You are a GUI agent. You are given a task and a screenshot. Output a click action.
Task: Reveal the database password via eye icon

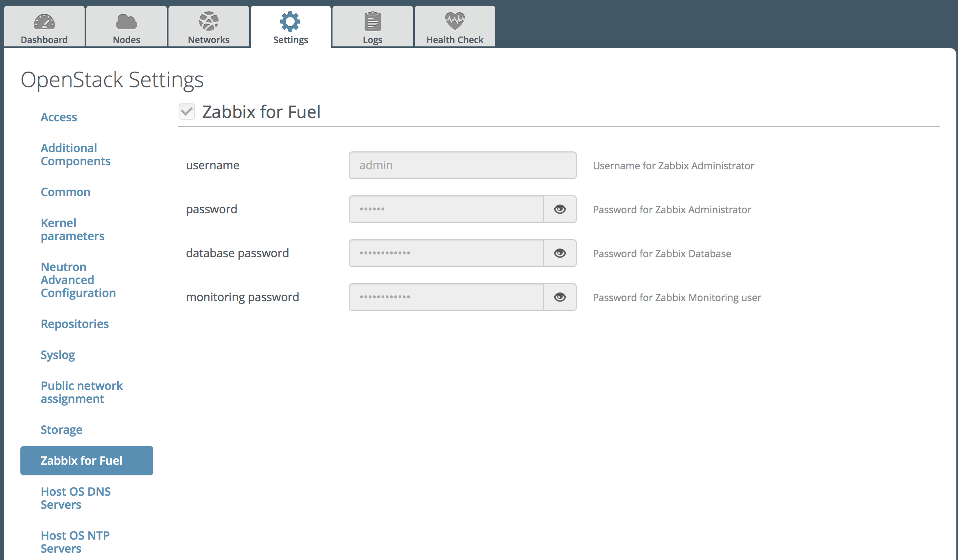(560, 253)
